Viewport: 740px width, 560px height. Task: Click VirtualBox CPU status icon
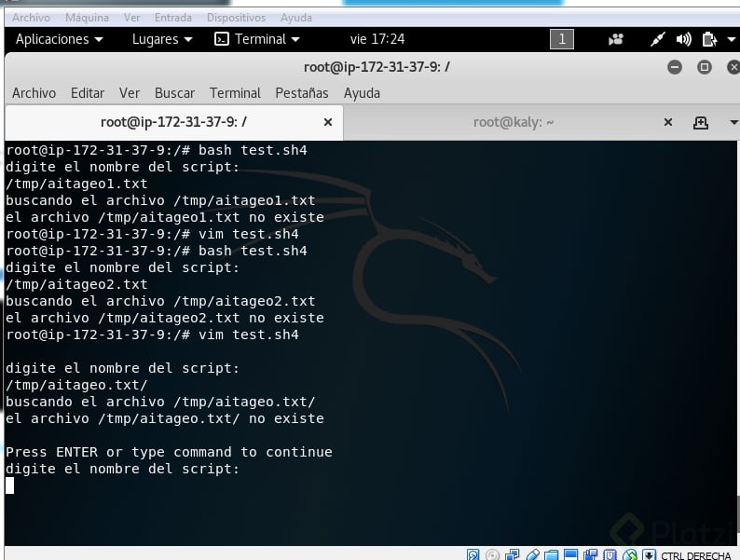[610, 554]
